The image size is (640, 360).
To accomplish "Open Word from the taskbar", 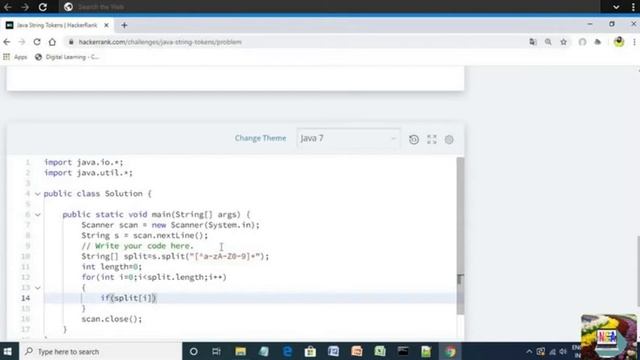I will pyautogui.click(x=333, y=351).
